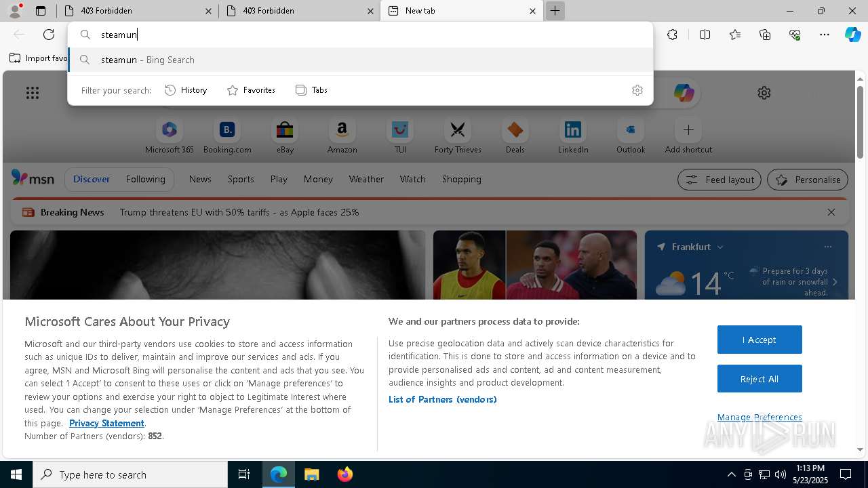Open the Extensions puzzle icon

(x=672, y=35)
